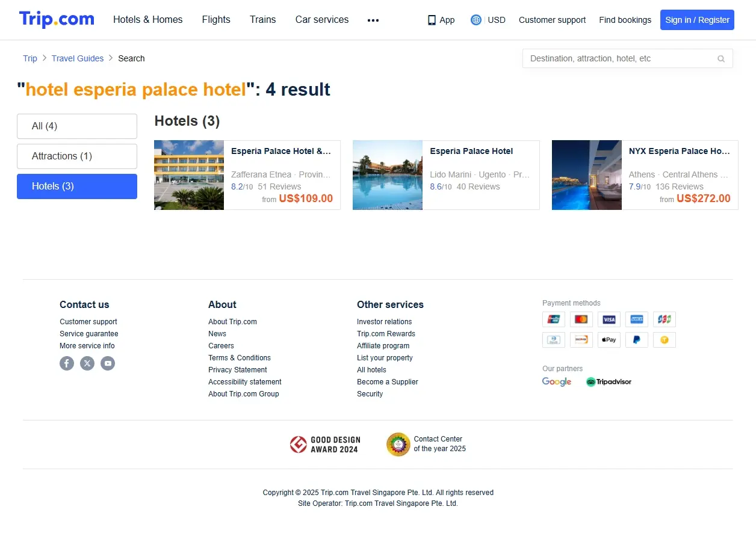Open Terms & Conditions link
This screenshot has width=756, height=554.
(x=240, y=358)
